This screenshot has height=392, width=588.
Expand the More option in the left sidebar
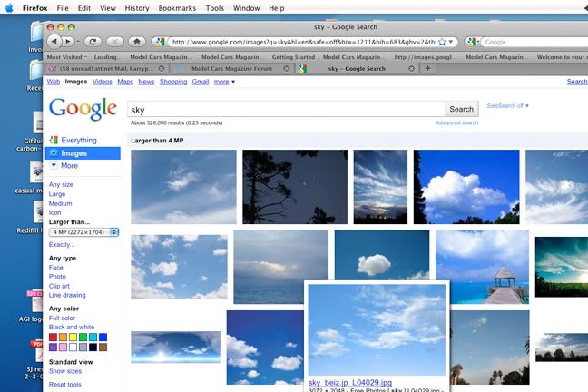click(64, 165)
